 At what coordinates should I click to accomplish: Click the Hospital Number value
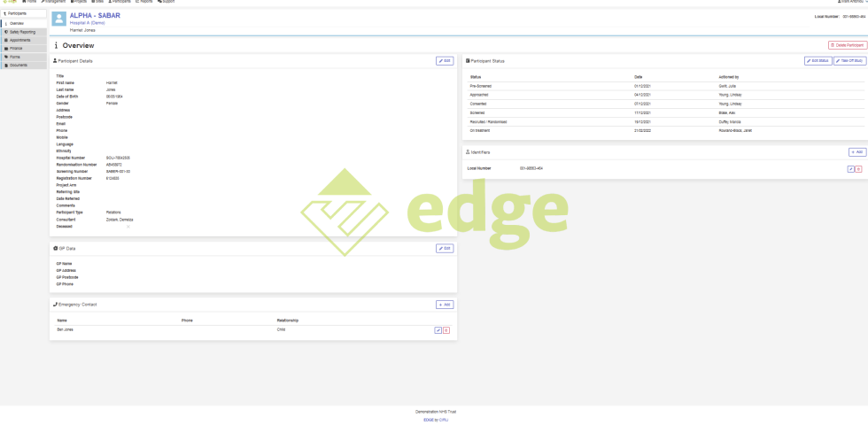118,158
